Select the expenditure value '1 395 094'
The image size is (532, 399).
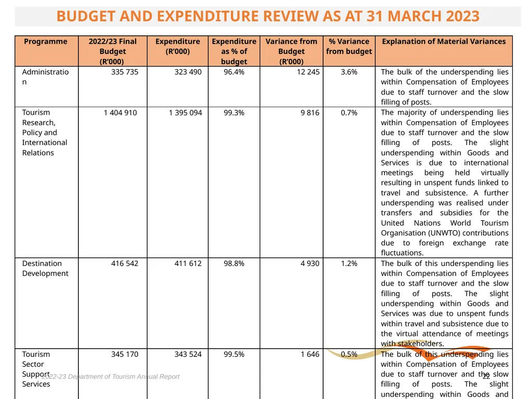pyautogui.click(x=185, y=113)
